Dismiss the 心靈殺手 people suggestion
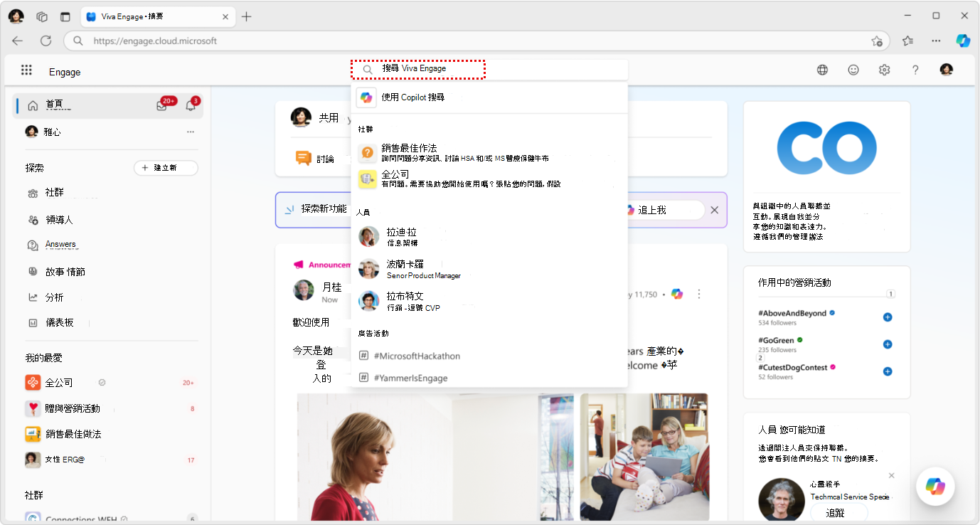This screenshot has height=525, width=980. (891, 475)
